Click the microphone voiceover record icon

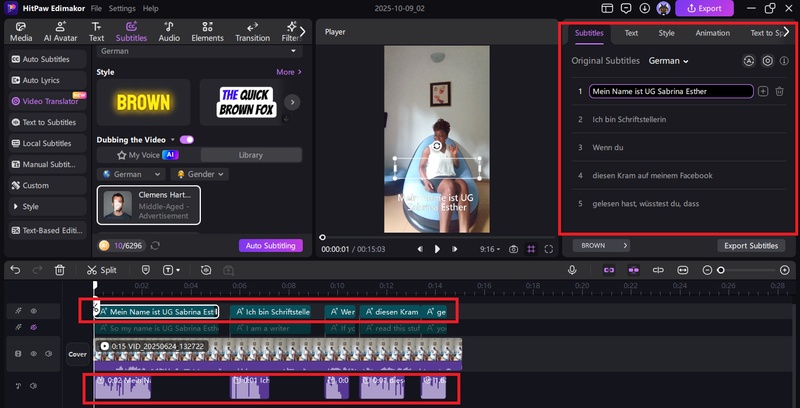pos(572,270)
